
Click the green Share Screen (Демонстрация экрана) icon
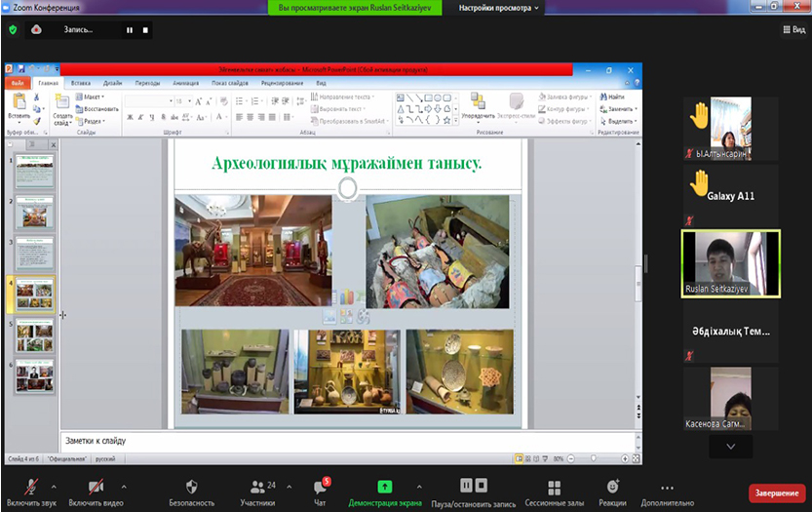(x=384, y=486)
